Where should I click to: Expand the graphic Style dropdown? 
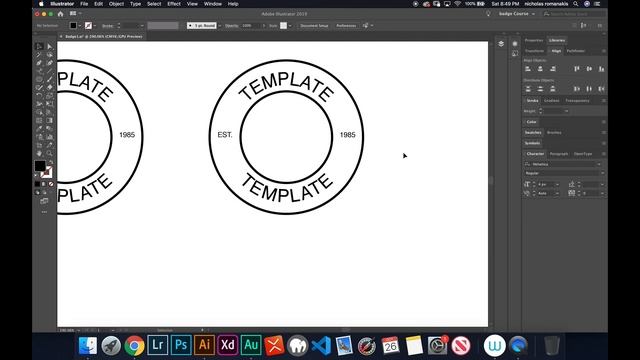pos(290,26)
